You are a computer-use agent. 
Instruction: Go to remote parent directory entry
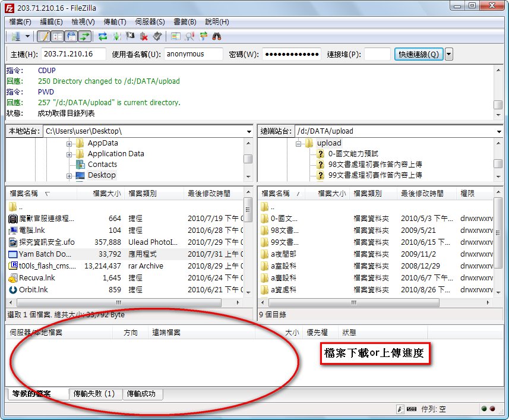tap(377, 207)
